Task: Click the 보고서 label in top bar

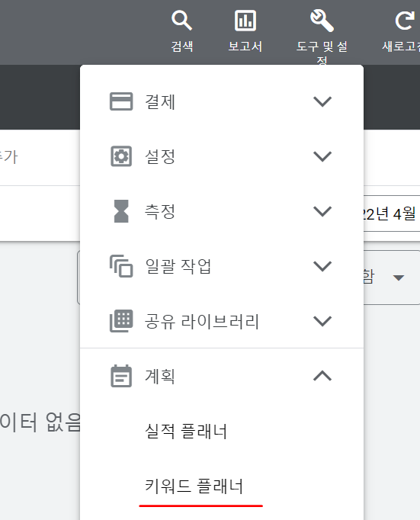Action: [245, 46]
